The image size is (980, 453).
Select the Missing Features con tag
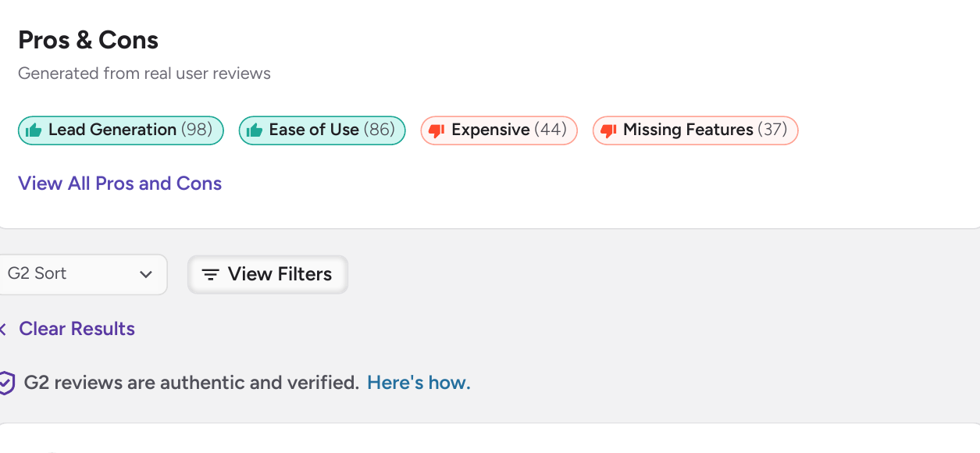(696, 130)
